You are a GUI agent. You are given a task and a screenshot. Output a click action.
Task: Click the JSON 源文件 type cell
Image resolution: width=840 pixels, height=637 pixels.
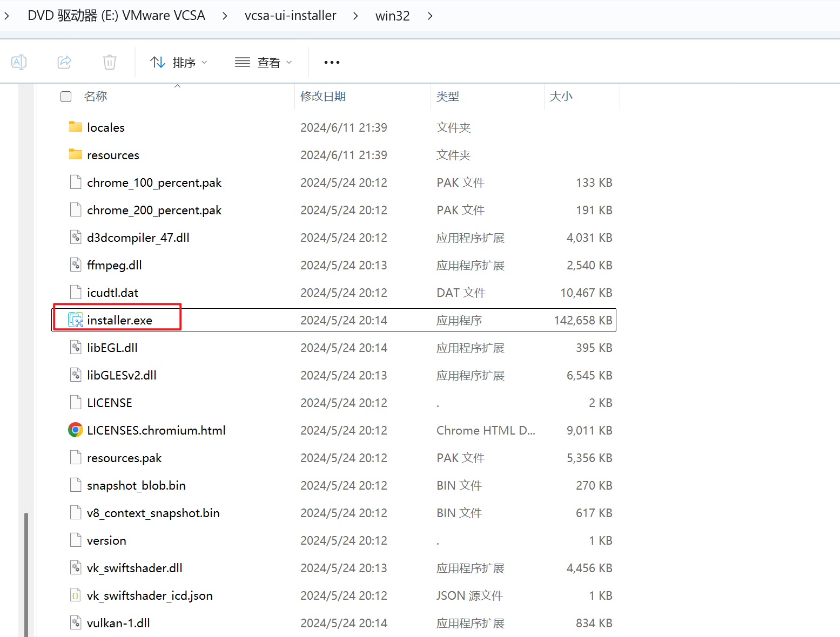pos(470,595)
